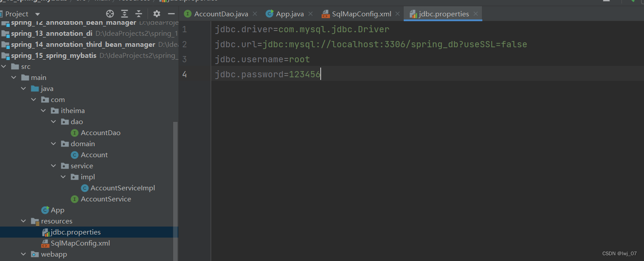The height and width of the screenshot is (261, 644).
Task: Select SqlMapConfig.xml in project tree
Action: (80, 243)
